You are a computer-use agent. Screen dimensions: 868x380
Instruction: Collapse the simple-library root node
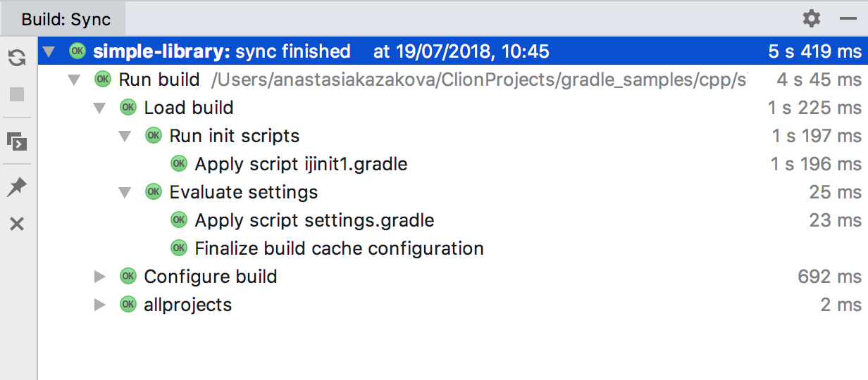(48, 51)
